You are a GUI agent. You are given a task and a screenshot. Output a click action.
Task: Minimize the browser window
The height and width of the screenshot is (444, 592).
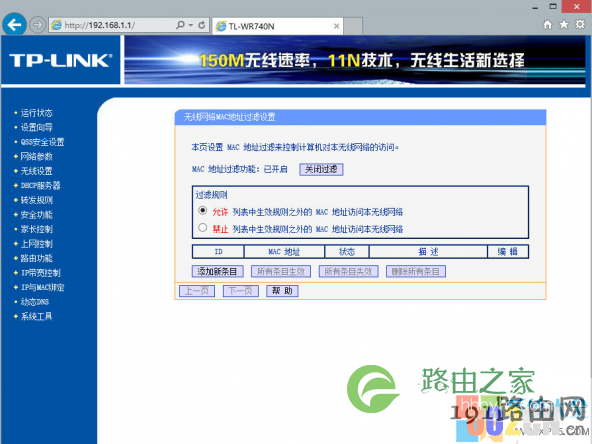535,7
